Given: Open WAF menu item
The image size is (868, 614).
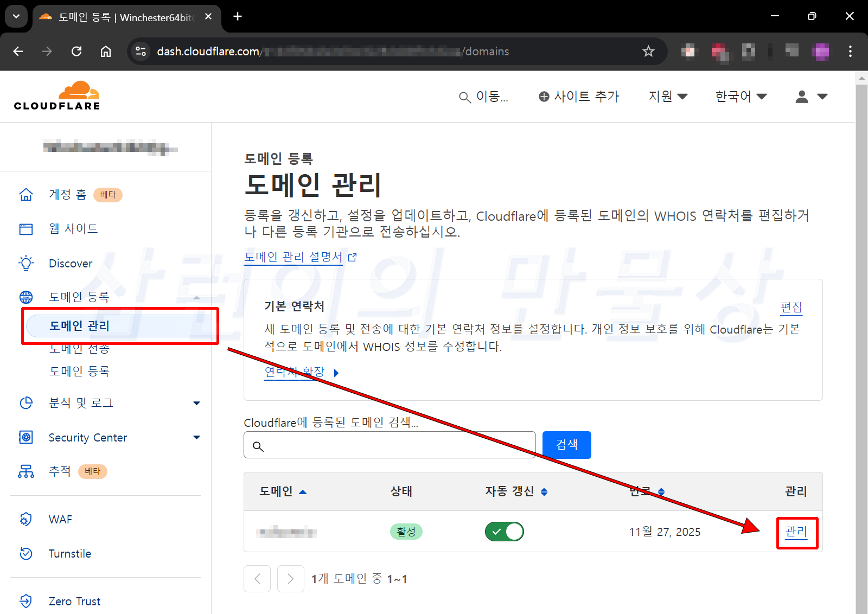Looking at the screenshot, I should click(60, 519).
